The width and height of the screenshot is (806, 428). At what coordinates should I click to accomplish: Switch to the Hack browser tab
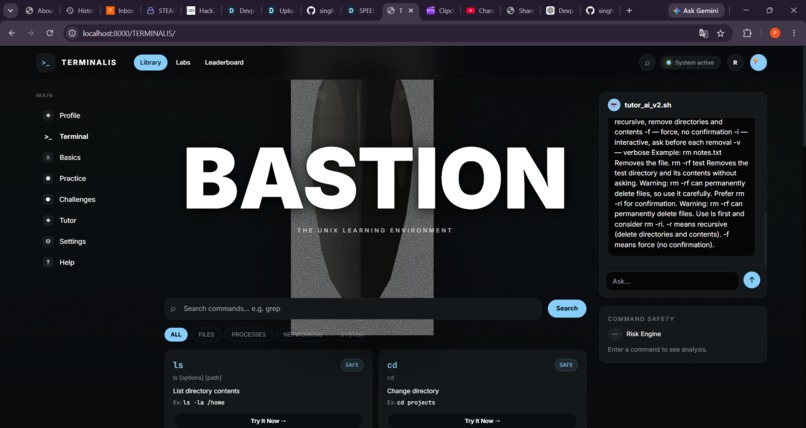point(200,10)
